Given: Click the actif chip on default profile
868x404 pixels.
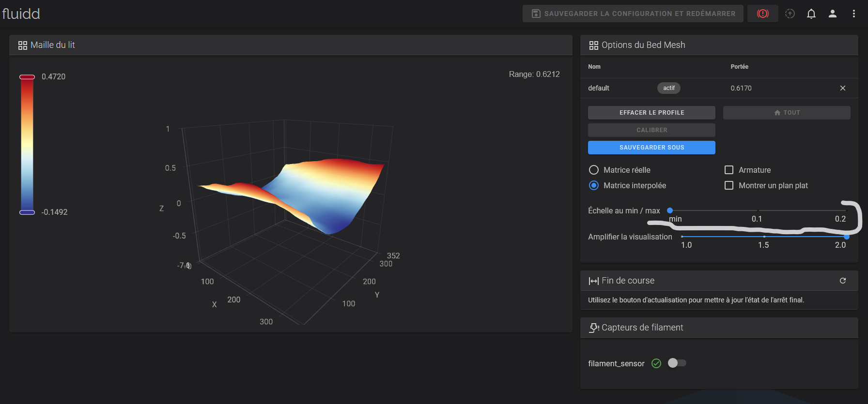Looking at the screenshot, I should point(669,88).
